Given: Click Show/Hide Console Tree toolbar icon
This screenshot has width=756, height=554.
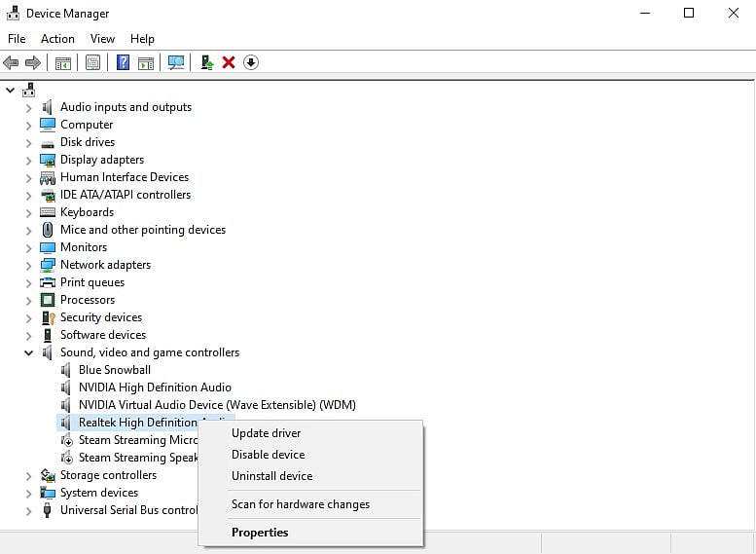Looking at the screenshot, I should [x=63, y=62].
